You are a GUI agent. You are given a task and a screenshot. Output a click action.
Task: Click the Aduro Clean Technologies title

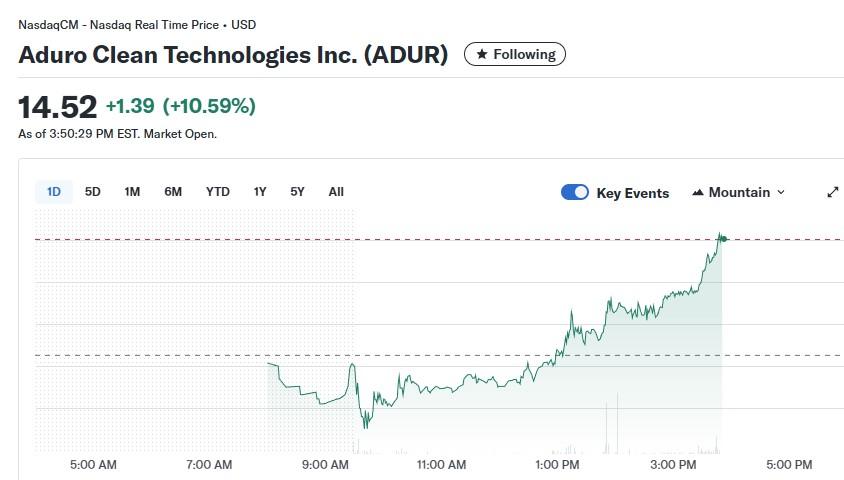point(233,55)
